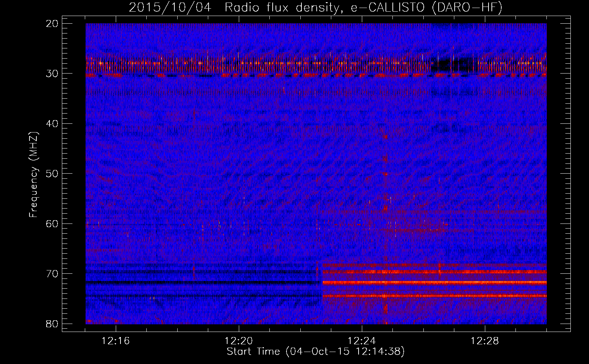This screenshot has height=364, width=589.
Task: Click the 12:24 time tick label
Action: pyautogui.click(x=362, y=341)
